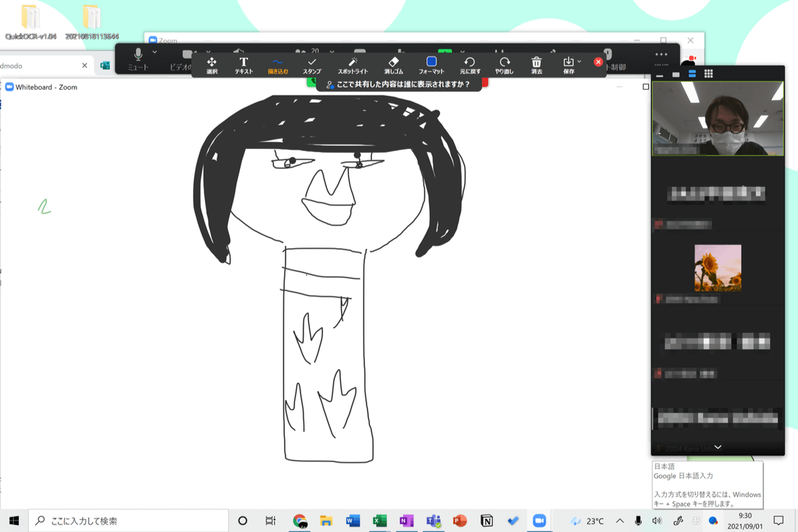Click 元に戻す (Undo) in annotation toolbar
This screenshot has width=798, height=532.
(469, 65)
